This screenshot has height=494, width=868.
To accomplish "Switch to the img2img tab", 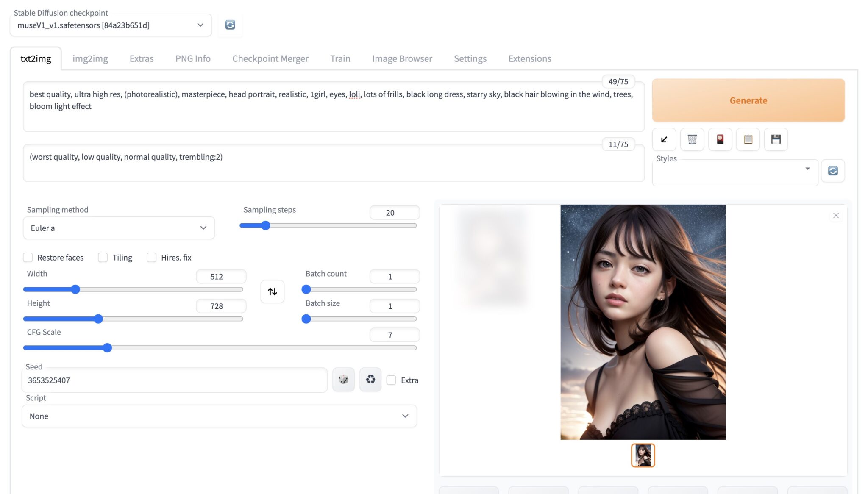I will 90,58.
